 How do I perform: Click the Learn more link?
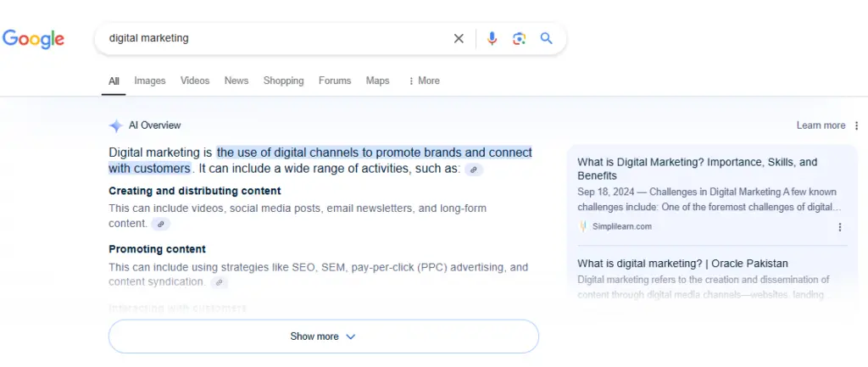click(821, 125)
